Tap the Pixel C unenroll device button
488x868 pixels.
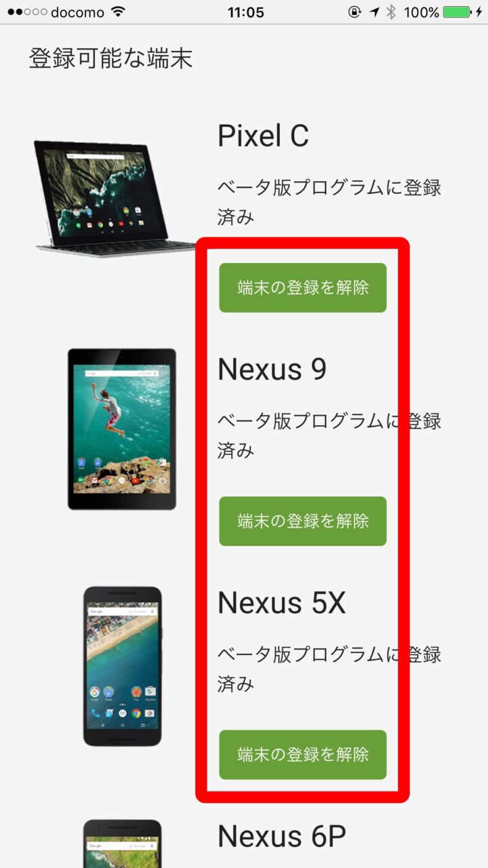pyautogui.click(x=302, y=288)
